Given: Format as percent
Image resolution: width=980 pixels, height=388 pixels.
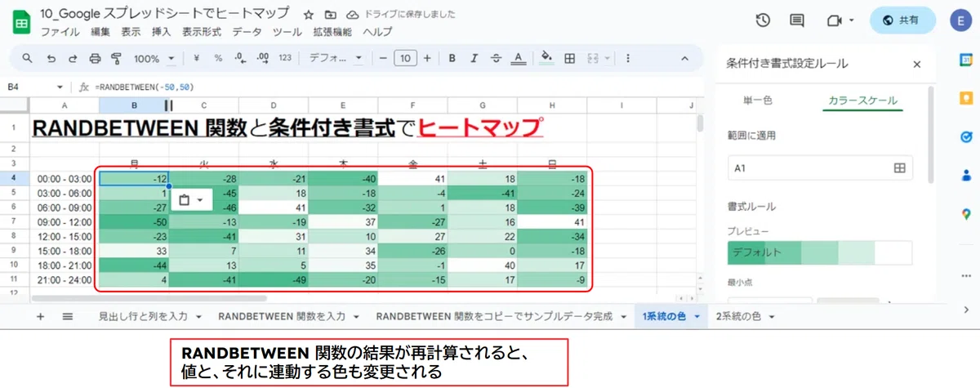Looking at the screenshot, I should pos(218,59).
